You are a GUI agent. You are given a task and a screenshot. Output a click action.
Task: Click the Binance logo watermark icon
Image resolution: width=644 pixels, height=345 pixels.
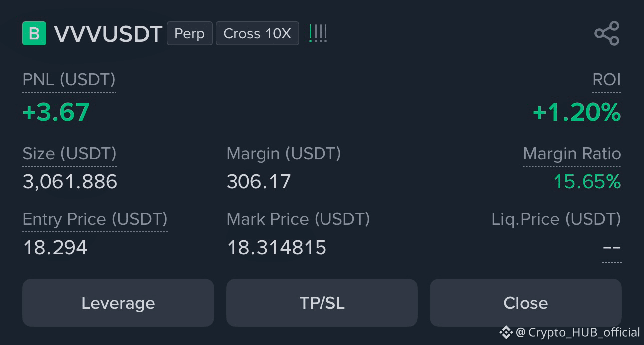(506, 332)
